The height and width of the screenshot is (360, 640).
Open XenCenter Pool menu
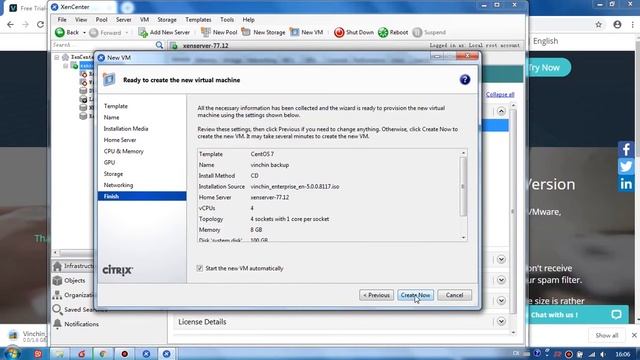point(101,20)
